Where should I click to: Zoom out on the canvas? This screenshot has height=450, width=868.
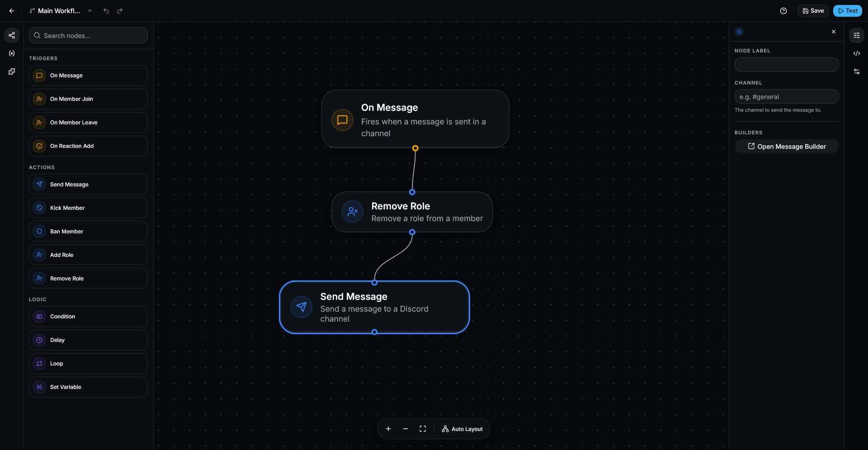pyautogui.click(x=406, y=429)
